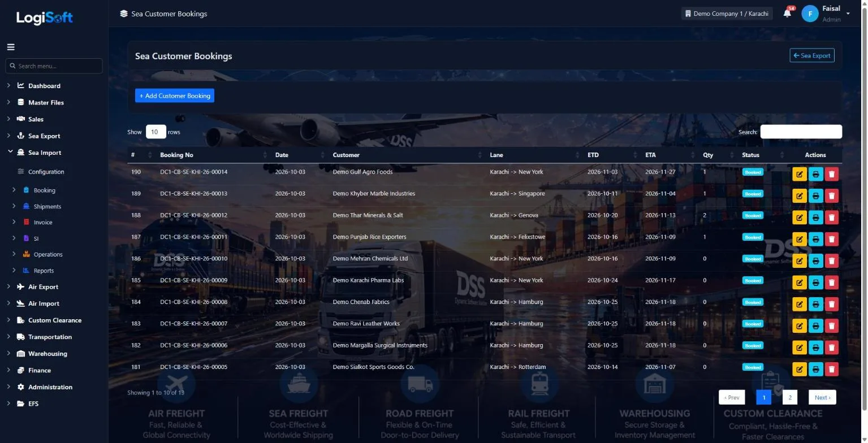The image size is (868, 443).
Task: Edit the Demo Punjab Rice Exporters booking
Action: (799, 240)
